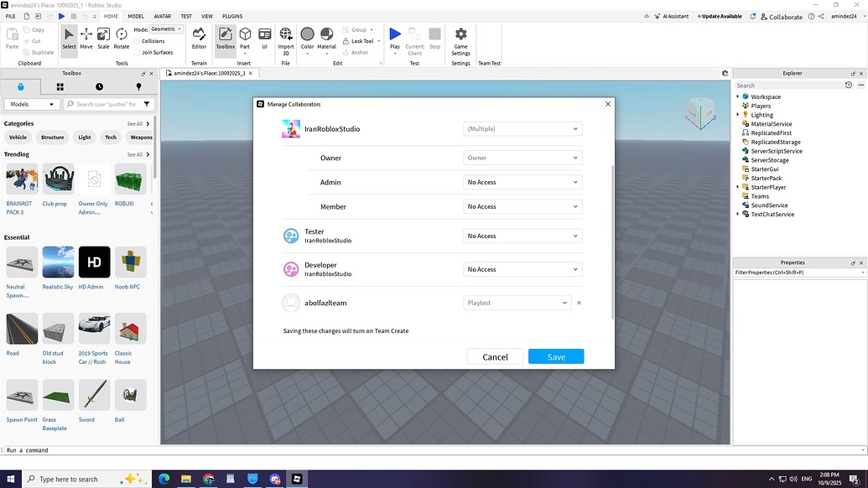Click the Run a command input field
The height and width of the screenshot is (488, 868).
(x=84, y=450)
